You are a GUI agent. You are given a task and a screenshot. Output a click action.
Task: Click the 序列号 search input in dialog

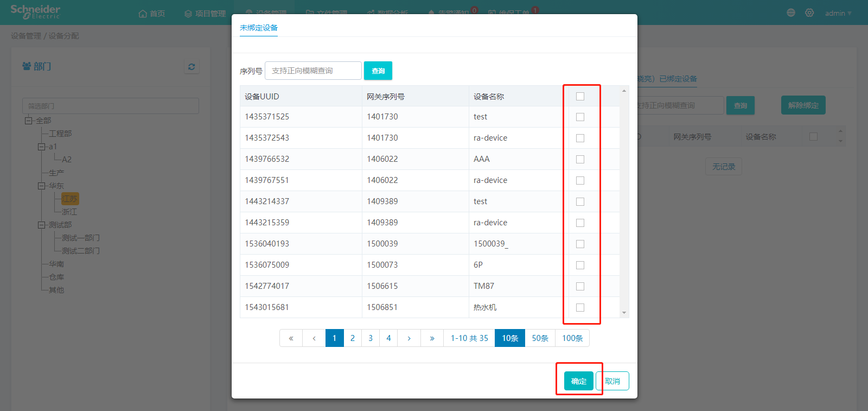(x=313, y=71)
